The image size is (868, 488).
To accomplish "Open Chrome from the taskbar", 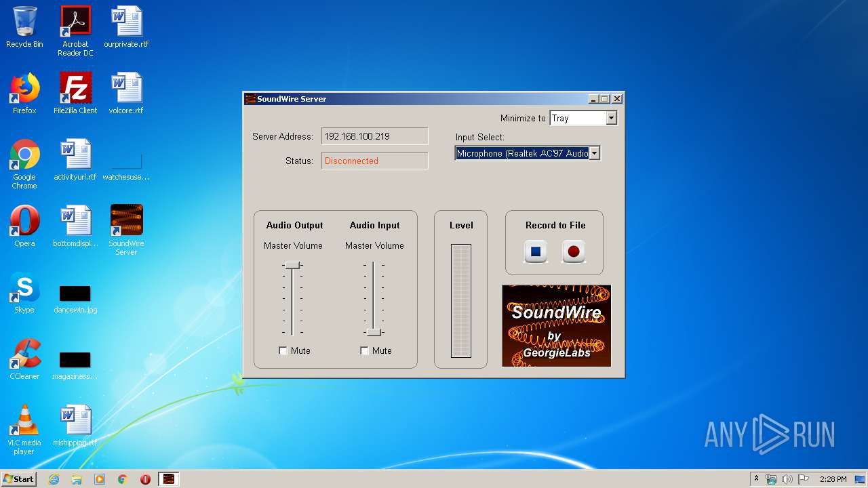I will 123,479.
